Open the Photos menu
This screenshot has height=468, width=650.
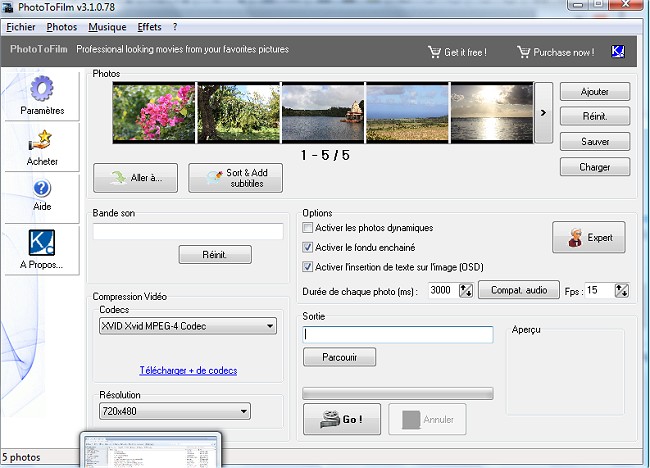pyautogui.click(x=62, y=27)
